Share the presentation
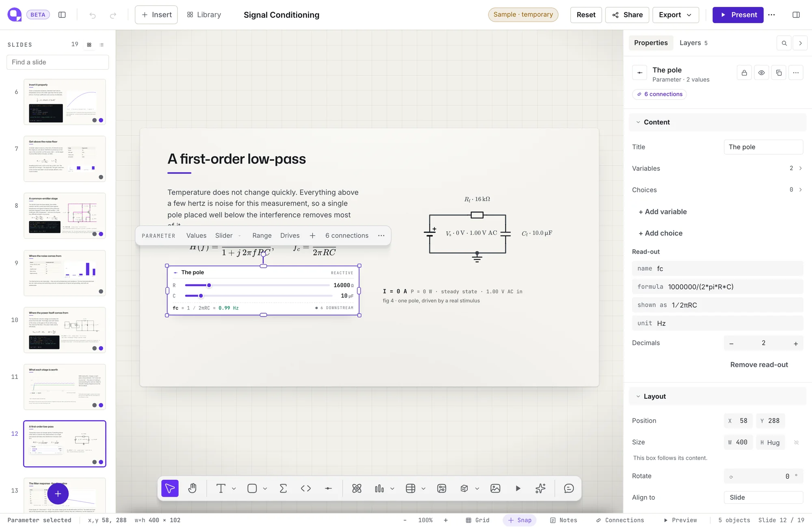The image size is (812, 527). point(627,15)
